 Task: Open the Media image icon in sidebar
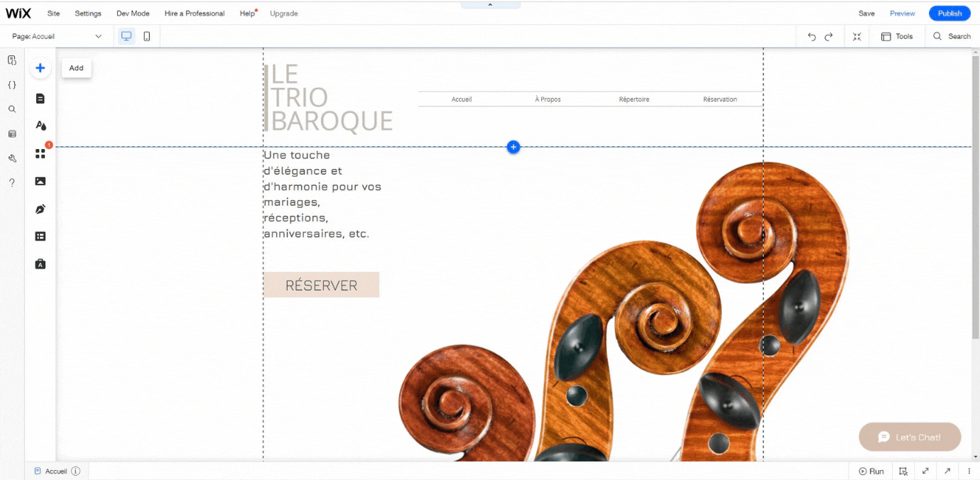(40, 181)
